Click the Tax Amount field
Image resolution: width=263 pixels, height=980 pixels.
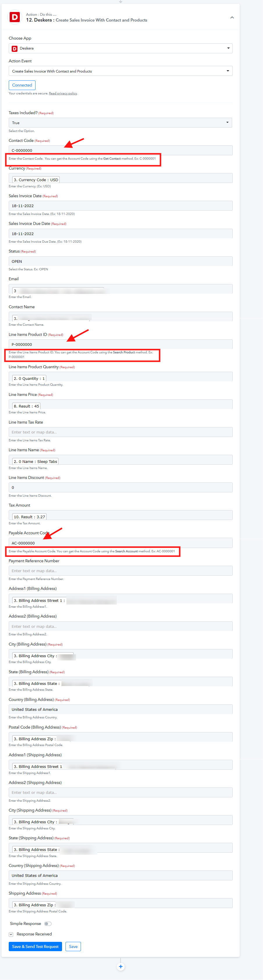(120, 515)
